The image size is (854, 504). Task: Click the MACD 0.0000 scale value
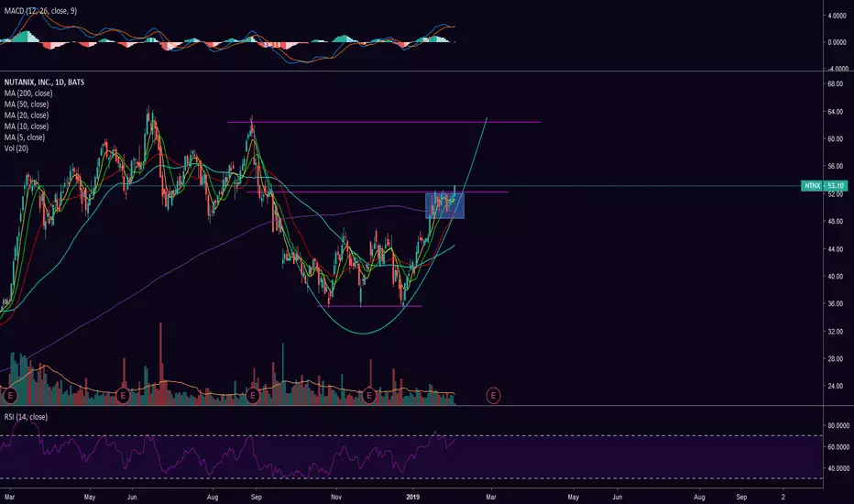pyautogui.click(x=838, y=42)
